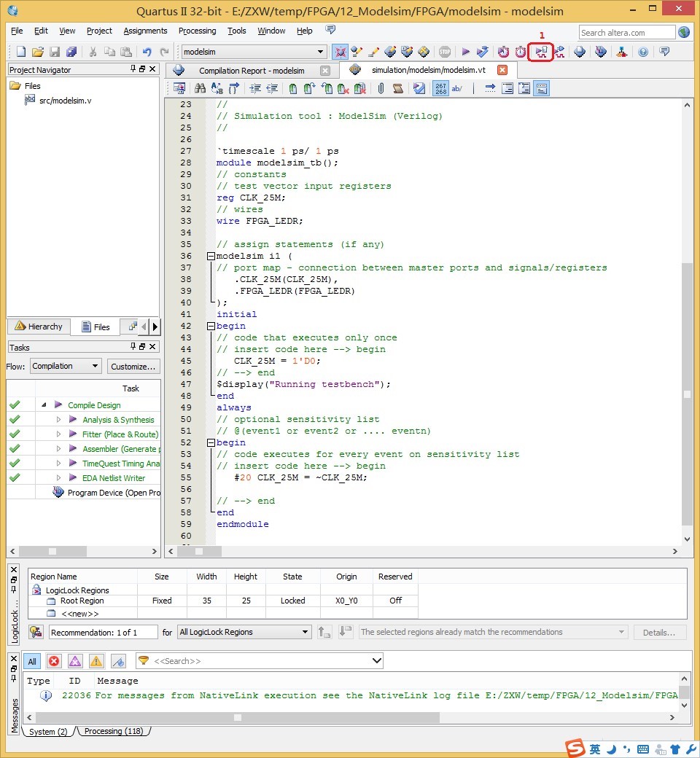The height and width of the screenshot is (758, 700).
Task: Open the Assignments menu
Action: click(145, 31)
